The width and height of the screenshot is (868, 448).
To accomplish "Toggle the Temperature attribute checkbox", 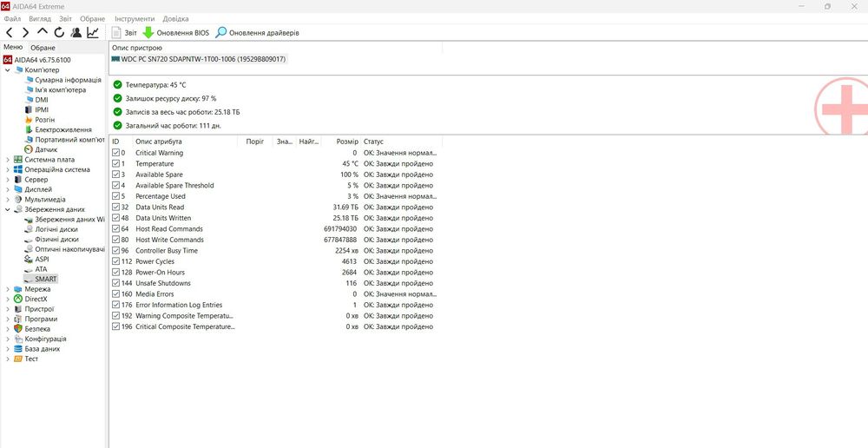I will (115, 164).
